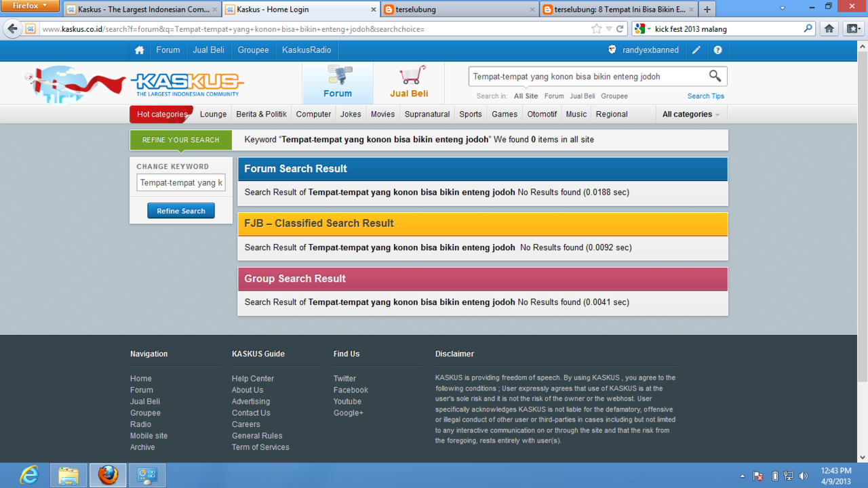This screenshot has height=488, width=868.
Task: Click the Firefox home button icon
Action: pos(829,29)
